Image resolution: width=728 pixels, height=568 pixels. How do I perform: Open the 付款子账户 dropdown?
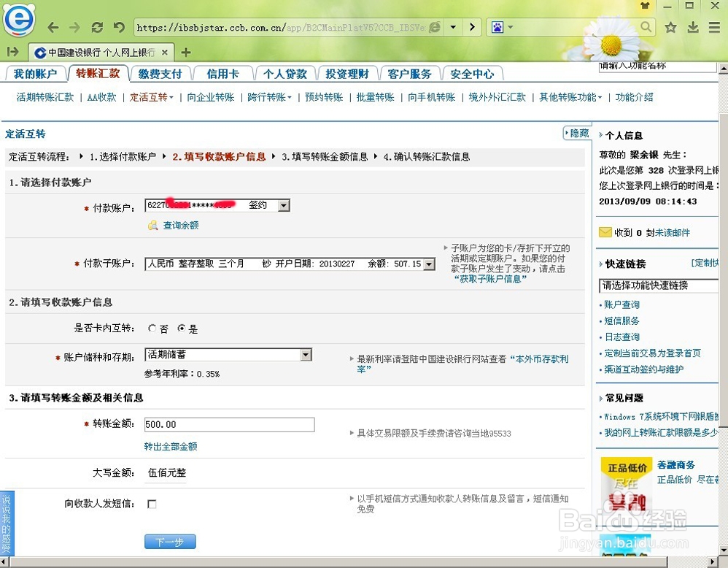[290, 264]
